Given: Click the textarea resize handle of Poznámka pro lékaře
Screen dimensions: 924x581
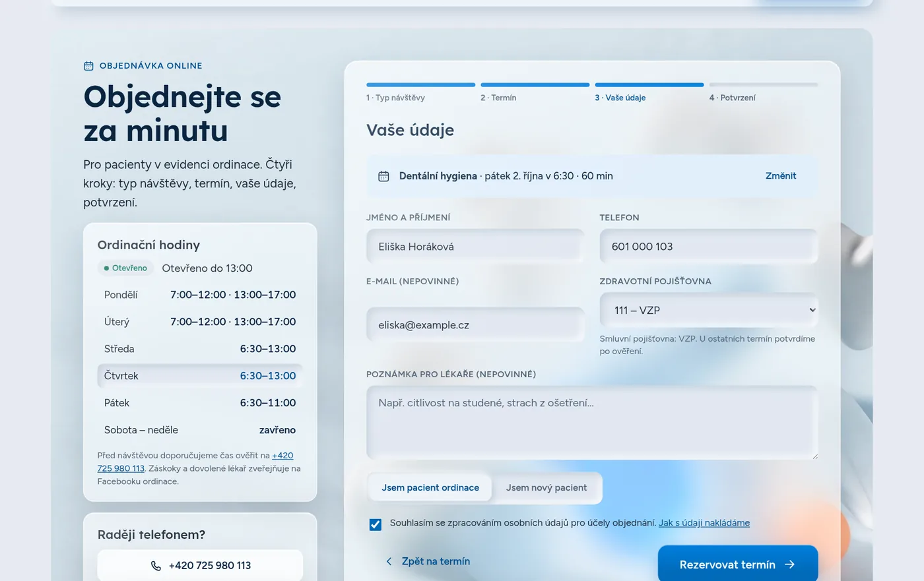Looking at the screenshot, I should tap(814, 456).
